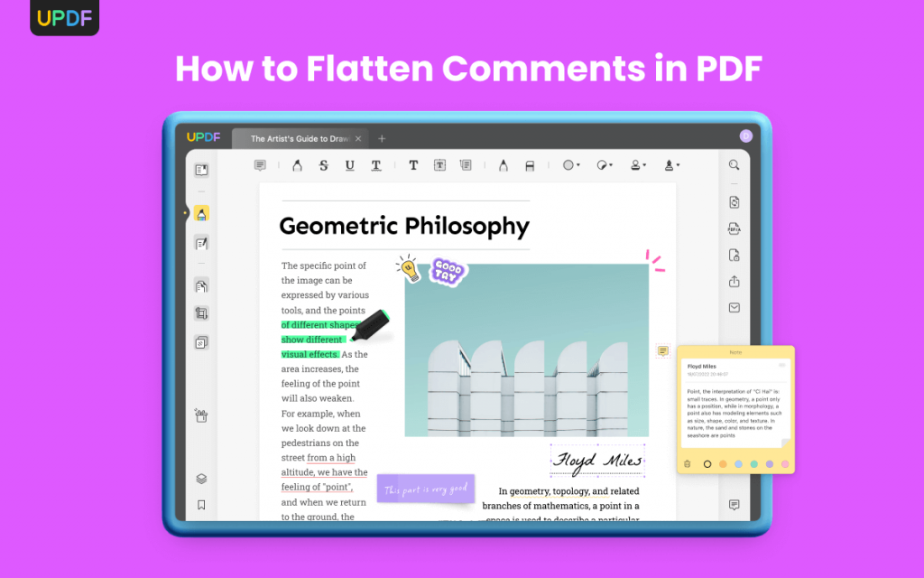Viewport: 924px width, 578px height.
Task: Open the Signature tool dropdown
Action: [x=670, y=165]
